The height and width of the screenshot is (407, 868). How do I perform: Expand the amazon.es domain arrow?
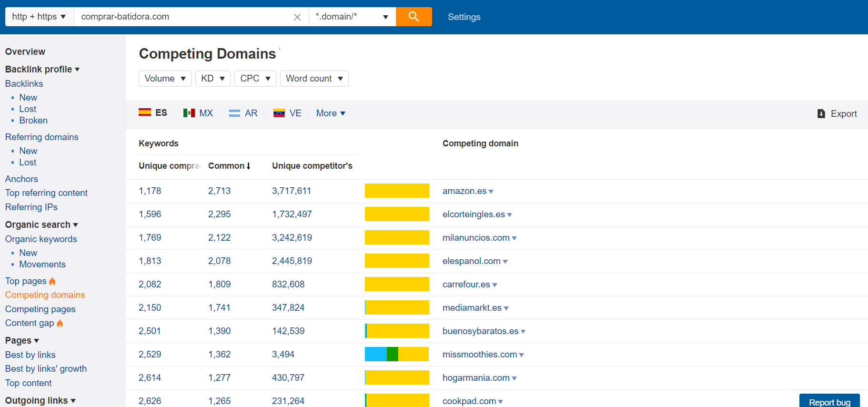(x=491, y=192)
